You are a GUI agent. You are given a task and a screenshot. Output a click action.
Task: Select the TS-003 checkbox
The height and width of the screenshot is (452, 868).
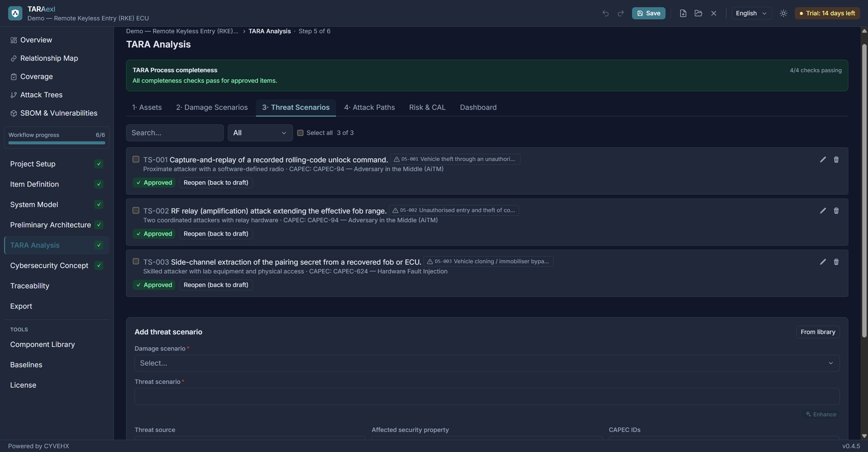(x=136, y=261)
